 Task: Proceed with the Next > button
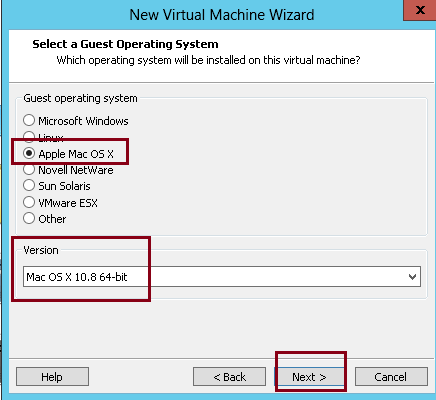point(310,377)
